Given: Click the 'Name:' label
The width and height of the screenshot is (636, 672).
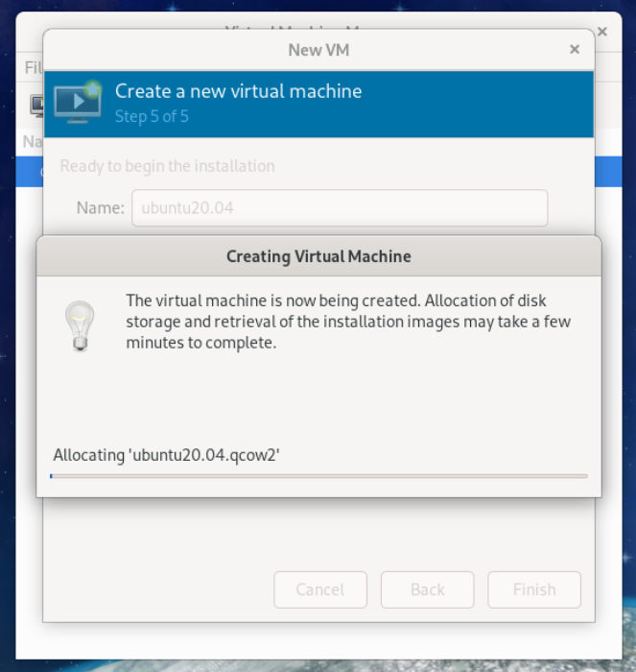Looking at the screenshot, I should tap(100, 208).
